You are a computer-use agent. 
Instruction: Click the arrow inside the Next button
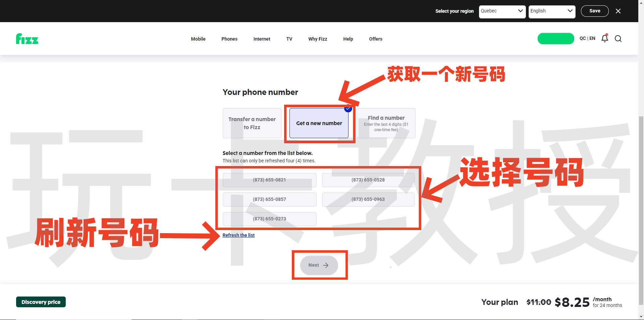[325, 265]
